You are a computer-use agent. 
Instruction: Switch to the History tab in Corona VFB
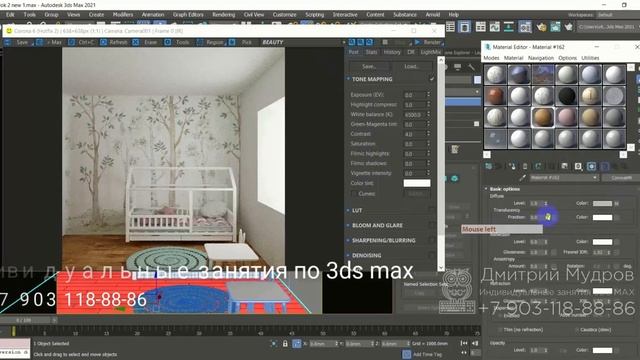[x=392, y=52]
